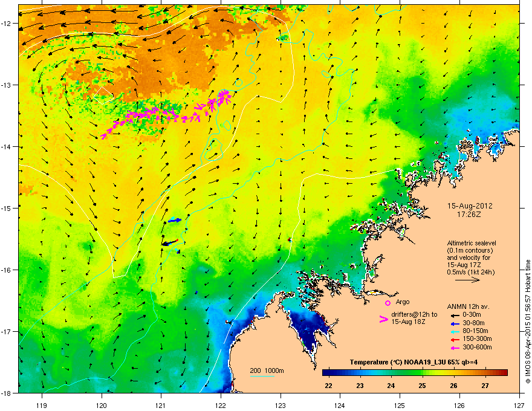Click the longitude axis label 122

[x=221, y=405]
